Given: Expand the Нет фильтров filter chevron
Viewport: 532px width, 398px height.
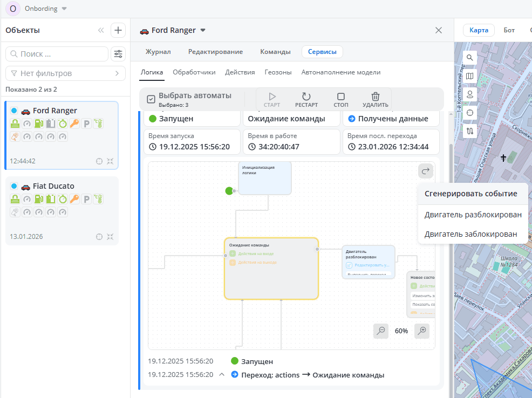Looking at the screenshot, I should [117, 73].
